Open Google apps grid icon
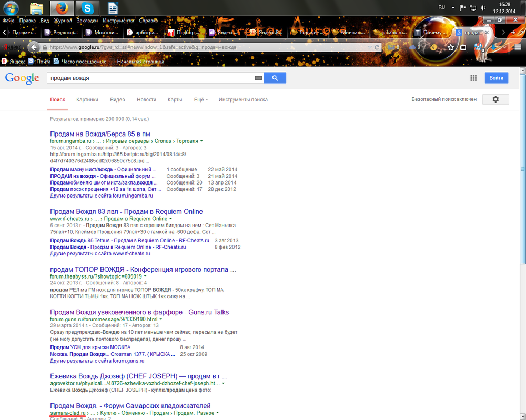Screen dimensions: 526x420 473,78
